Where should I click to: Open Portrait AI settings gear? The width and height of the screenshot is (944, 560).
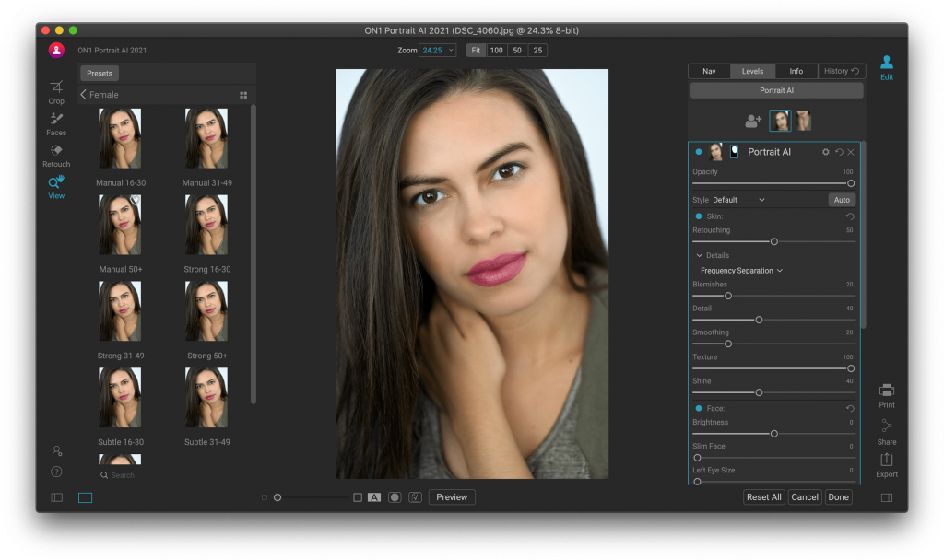pyautogui.click(x=826, y=152)
